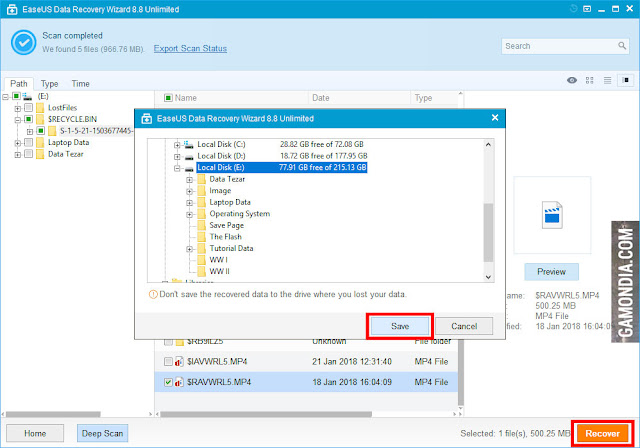Go back with the Home button
The height and width of the screenshot is (448, 640).
(35, 433)
